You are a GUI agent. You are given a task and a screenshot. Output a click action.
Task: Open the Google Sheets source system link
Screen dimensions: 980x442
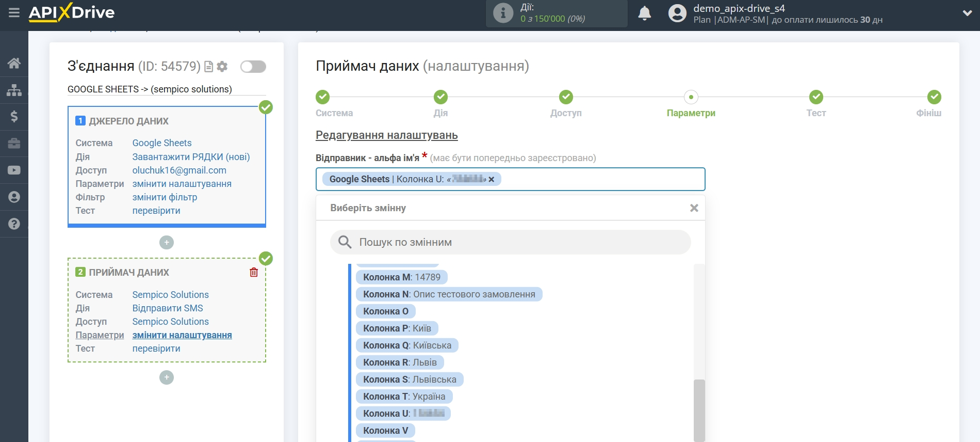pyautogui.click(x=162, y=143)
